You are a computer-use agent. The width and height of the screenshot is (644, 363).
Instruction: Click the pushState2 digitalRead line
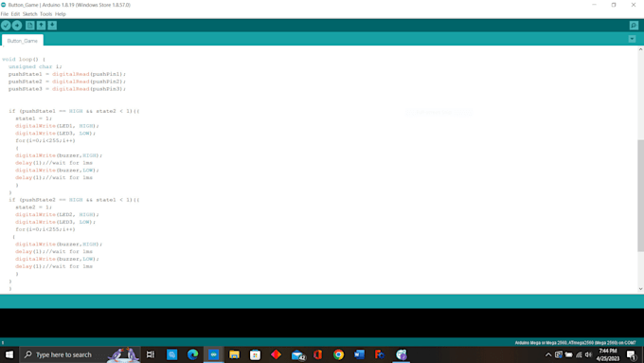(x=67, y=82)
